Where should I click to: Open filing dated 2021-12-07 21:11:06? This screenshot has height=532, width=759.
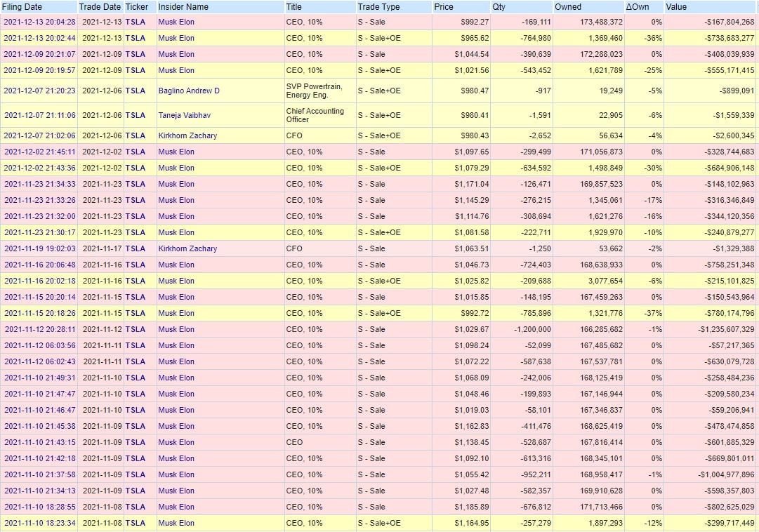(x=40, y=115)
